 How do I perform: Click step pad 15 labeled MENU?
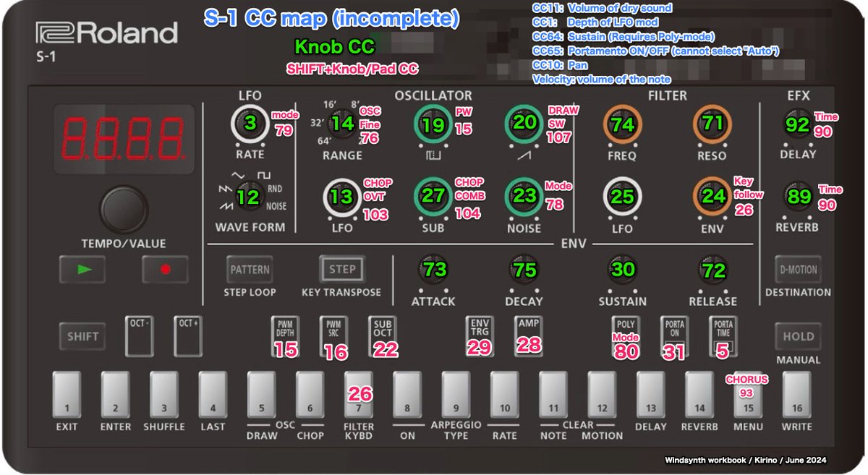pyautogui.click(x=747, y=393)
